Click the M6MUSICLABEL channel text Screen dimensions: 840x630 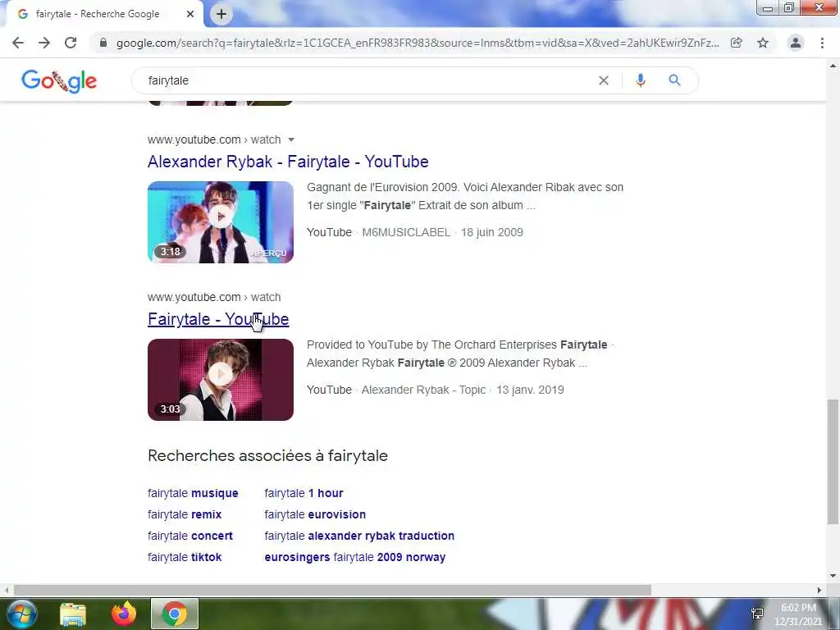(406, 232)
